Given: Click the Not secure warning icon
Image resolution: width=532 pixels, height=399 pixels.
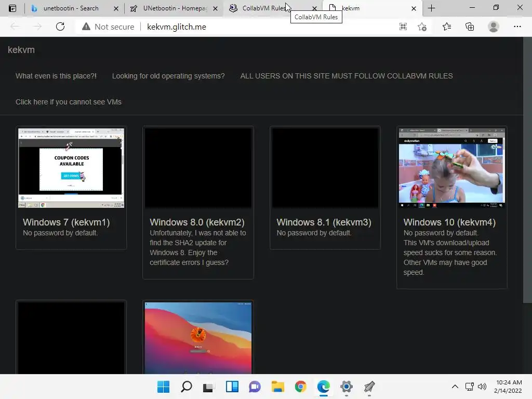Looking at the screenshot, I should point(86,26).
